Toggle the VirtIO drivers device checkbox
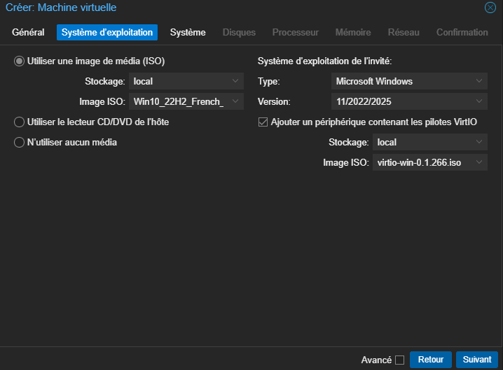The image size is (503, 370). [x=263, y=122]
